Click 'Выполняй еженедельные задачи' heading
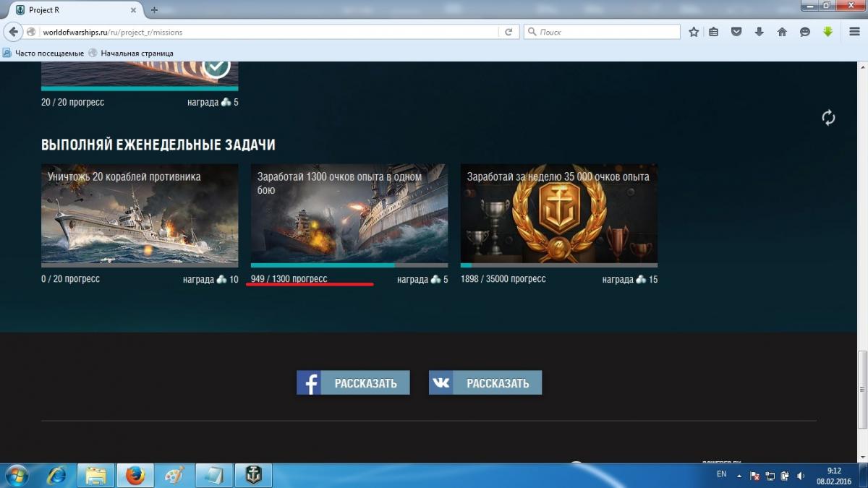Image resolution: width=868 pixels, height=488 pixels. coord(158,145)
